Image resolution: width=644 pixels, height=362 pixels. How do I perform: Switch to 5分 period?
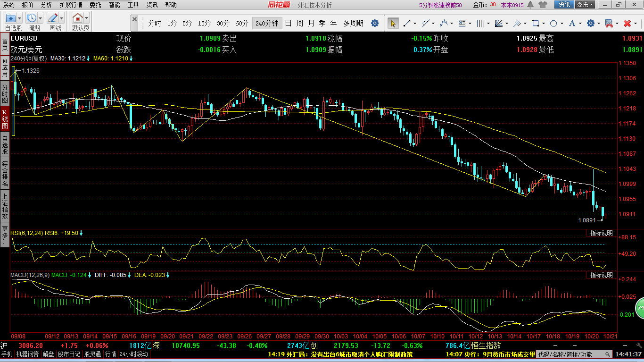pyautogui.click(x=187, y=23)
